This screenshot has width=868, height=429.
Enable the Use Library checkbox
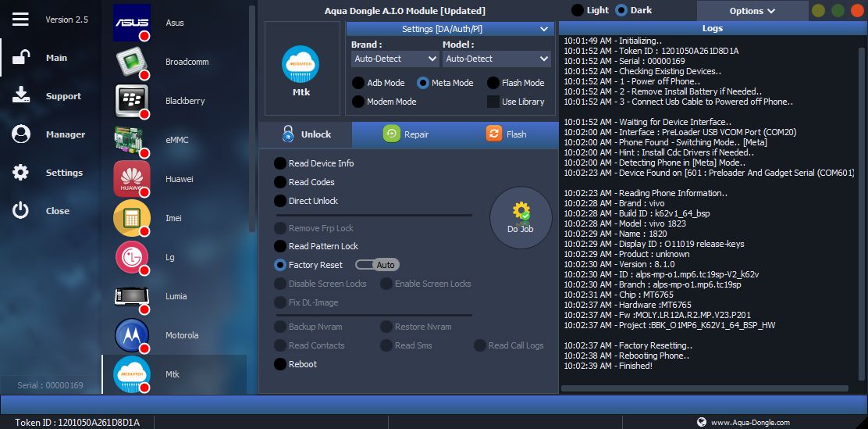(493, 102)
